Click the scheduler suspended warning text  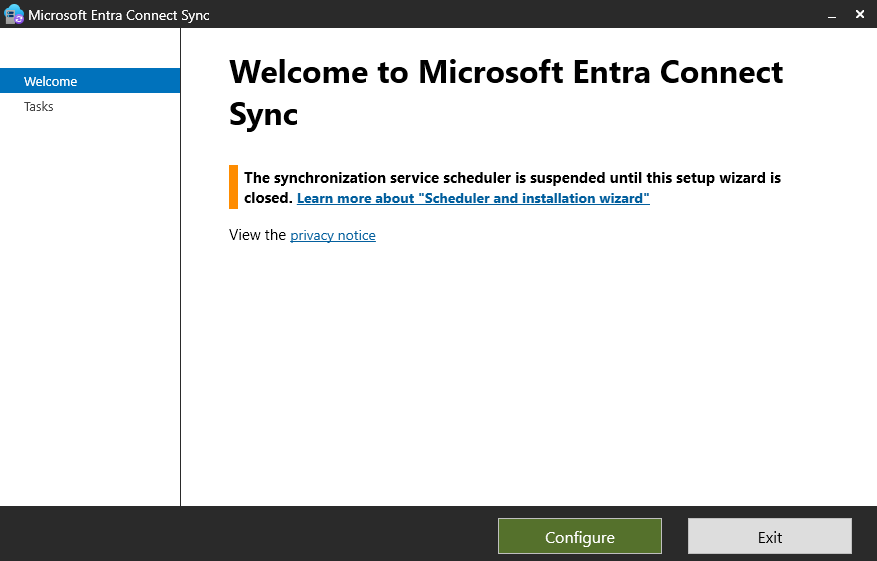512,187
